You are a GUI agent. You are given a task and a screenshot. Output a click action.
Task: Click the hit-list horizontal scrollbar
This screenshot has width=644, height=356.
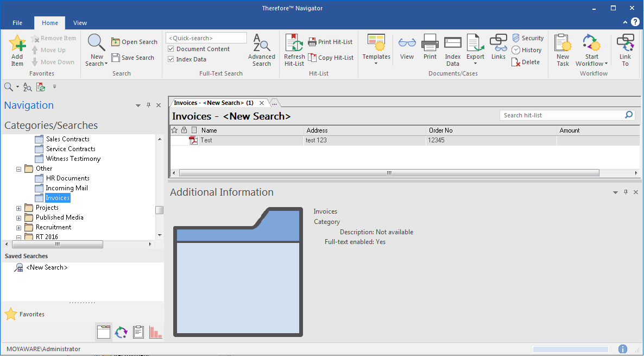[x=389, y=173]
